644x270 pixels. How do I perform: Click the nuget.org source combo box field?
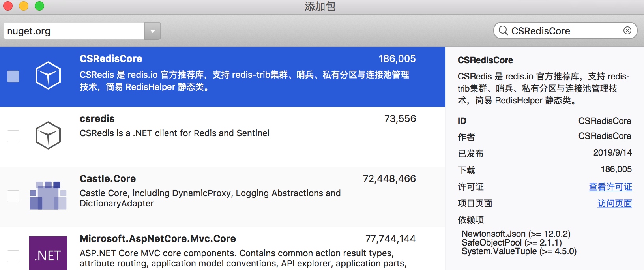(74, 31)
